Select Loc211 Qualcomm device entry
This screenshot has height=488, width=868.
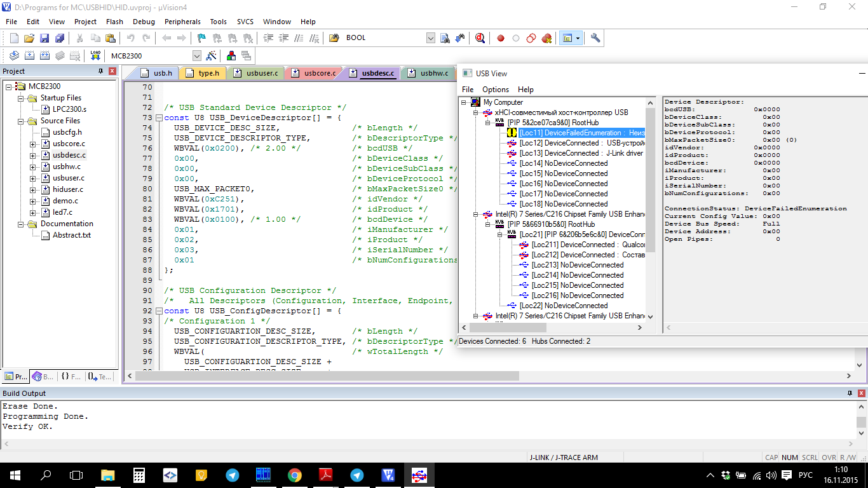588,245
